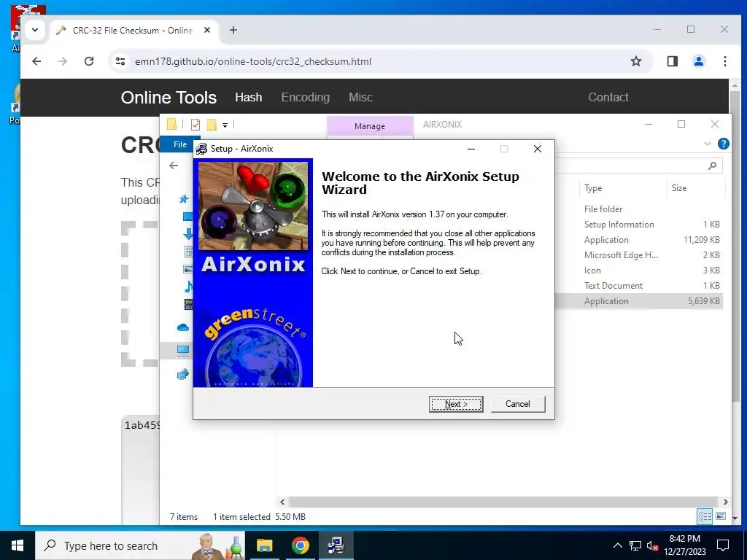Image resolution: width=747 pixels, height=560 pixels.
Task: Cancel the AirXonix Setup wizard
Action: (x=517, y=404)
